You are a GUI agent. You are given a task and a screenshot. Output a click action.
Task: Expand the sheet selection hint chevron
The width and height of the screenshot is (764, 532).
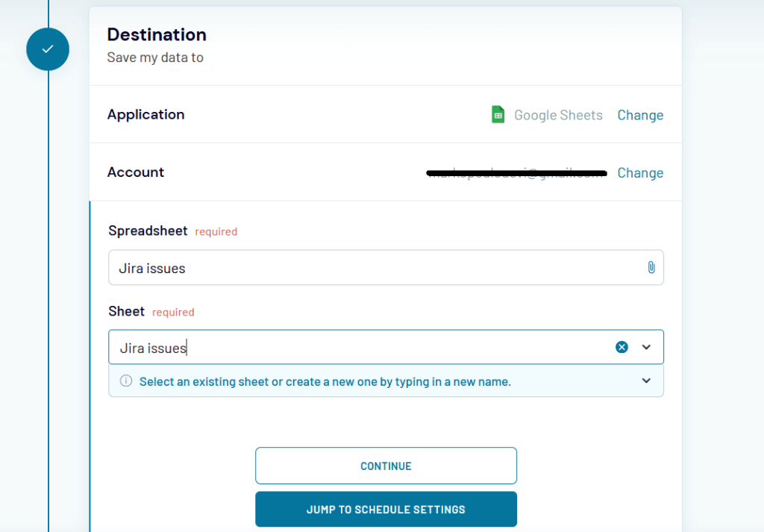pos(646,381)
